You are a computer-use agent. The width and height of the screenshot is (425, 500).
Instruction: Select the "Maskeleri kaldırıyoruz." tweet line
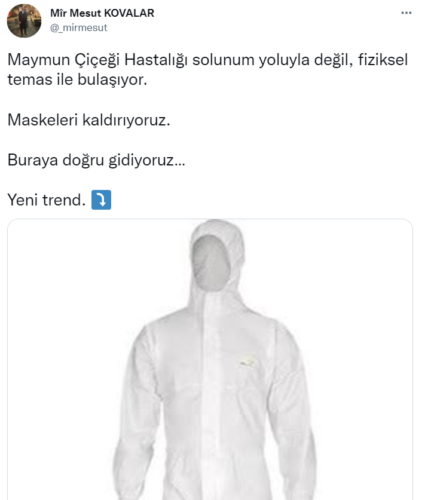[89, 120]
